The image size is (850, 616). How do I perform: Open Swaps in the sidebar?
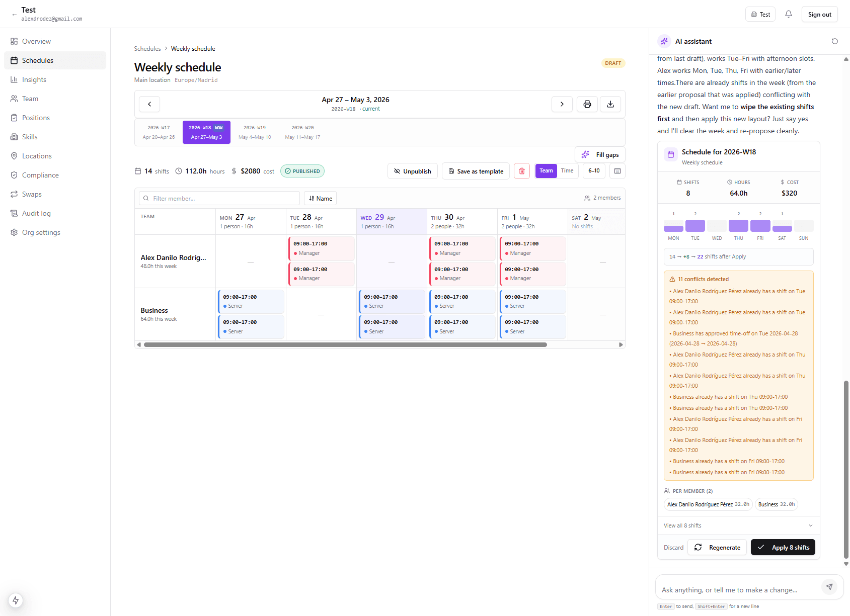pyautogui.click(x=55, y=194)
